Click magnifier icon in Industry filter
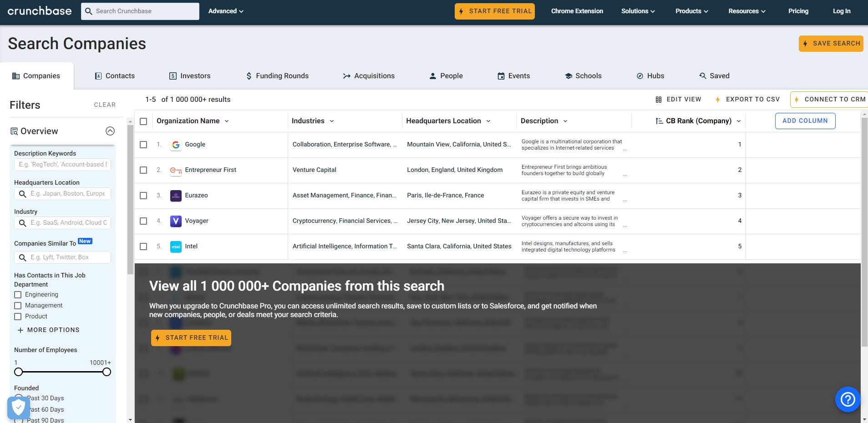Screen dimensions: 868x423 click(22, 223)
